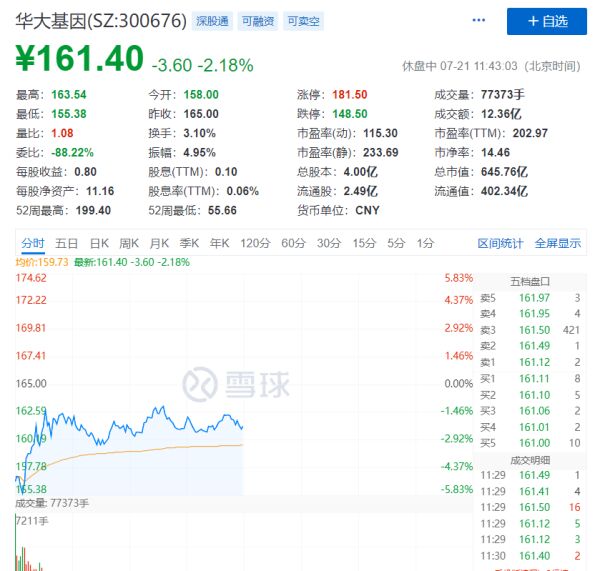Click the 卖3 order row at 161.50
The height and width of the screenshot is (571, 600).
tap(530, 330)
